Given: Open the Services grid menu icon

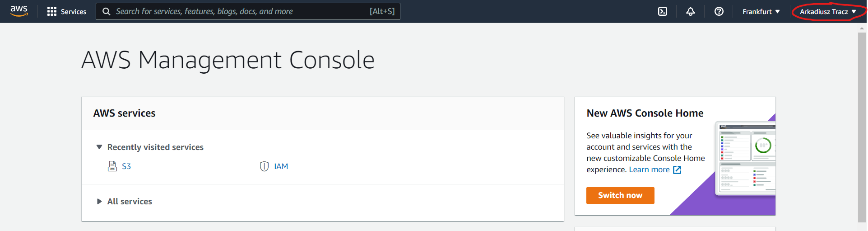Looking at the screenshot, I should [x=52, y=11].
